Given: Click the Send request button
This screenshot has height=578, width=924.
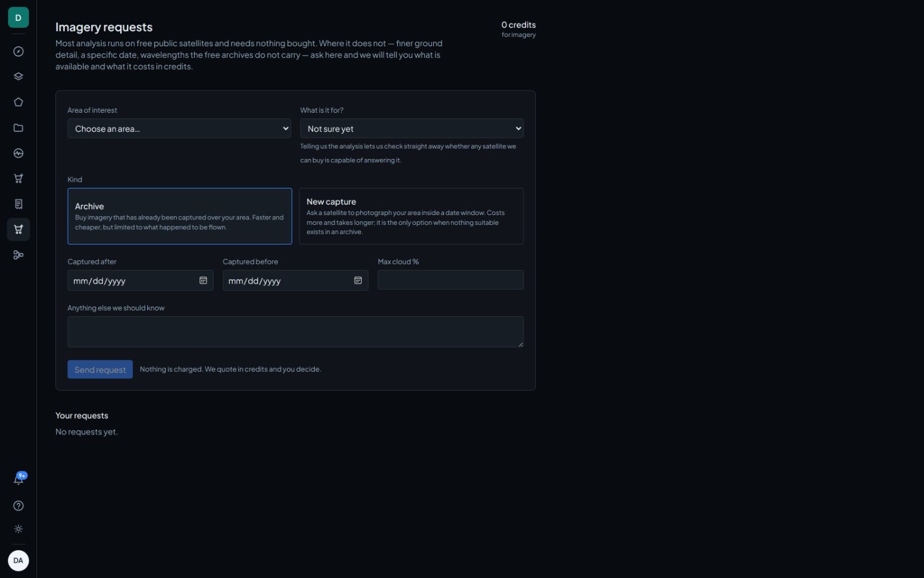Looking at the screenshot, I should (100, 370).
